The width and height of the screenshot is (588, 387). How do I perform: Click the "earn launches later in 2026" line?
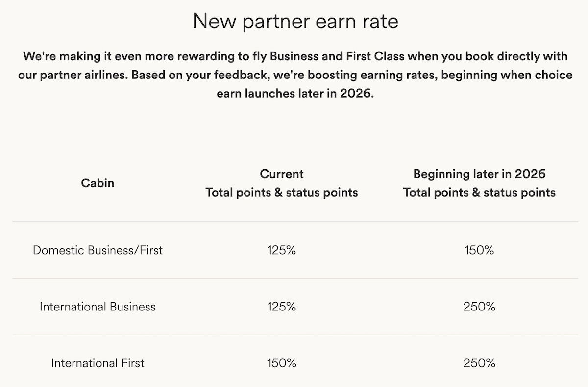click(x=295, y=94)
